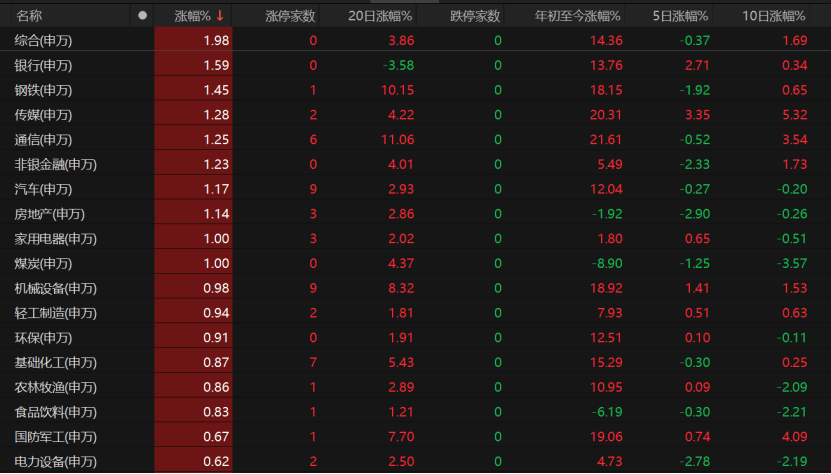
Task: Click the 1.17 涨幅 cell for 汽车
Action: point(193,189)
